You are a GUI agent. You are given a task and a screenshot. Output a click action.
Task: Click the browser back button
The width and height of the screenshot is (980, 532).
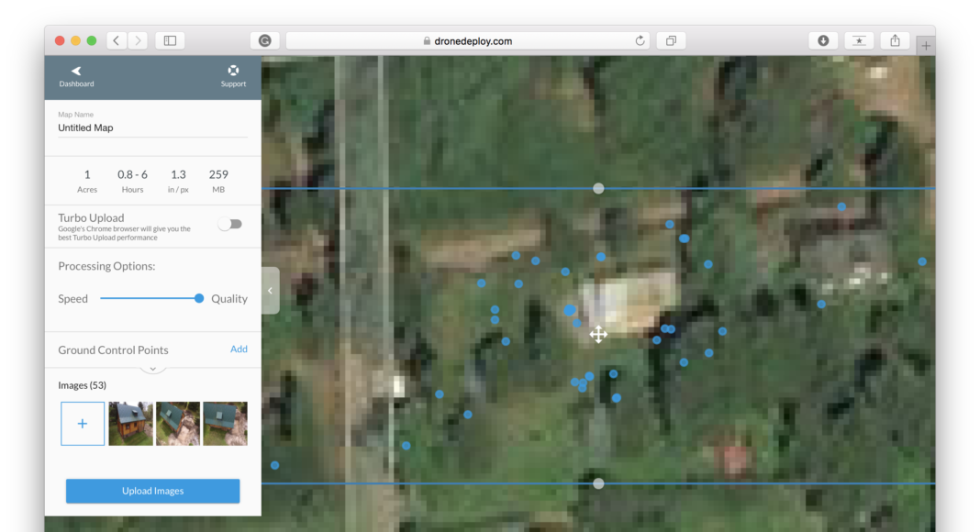pos(117,40)
